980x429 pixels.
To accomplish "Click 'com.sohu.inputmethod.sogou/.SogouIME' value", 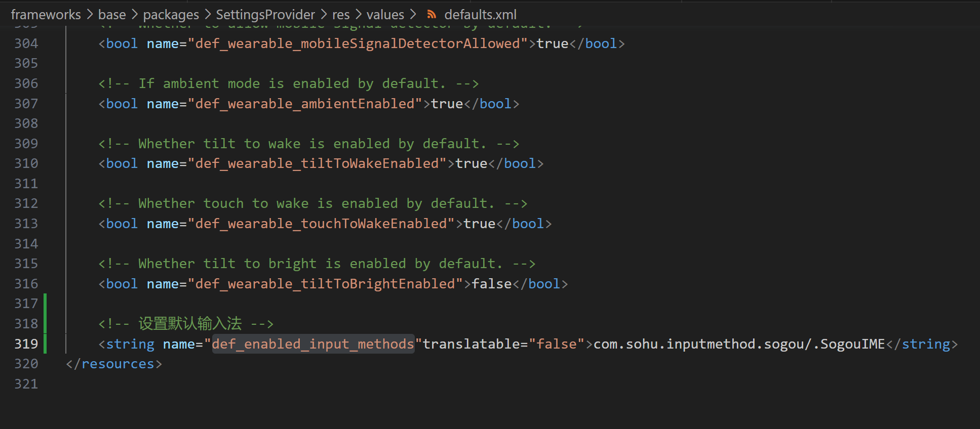I will (739, 344).
